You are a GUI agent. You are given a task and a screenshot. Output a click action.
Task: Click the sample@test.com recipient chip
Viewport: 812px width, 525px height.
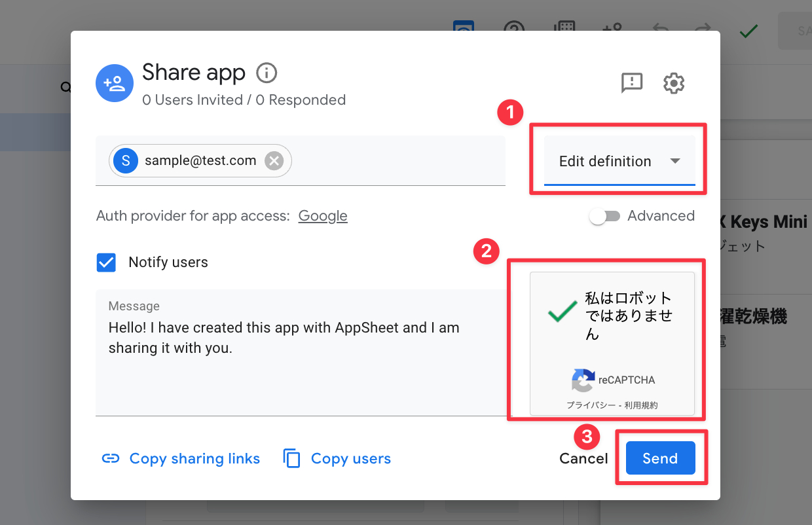coord(200,161)
